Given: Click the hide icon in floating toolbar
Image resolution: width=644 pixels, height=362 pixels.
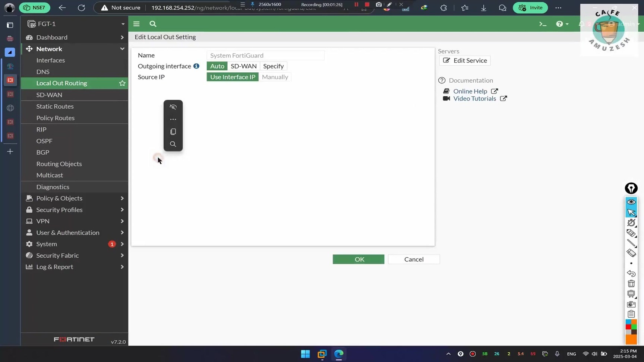Looking at the screenshot, I should click(x=173, y=107).
